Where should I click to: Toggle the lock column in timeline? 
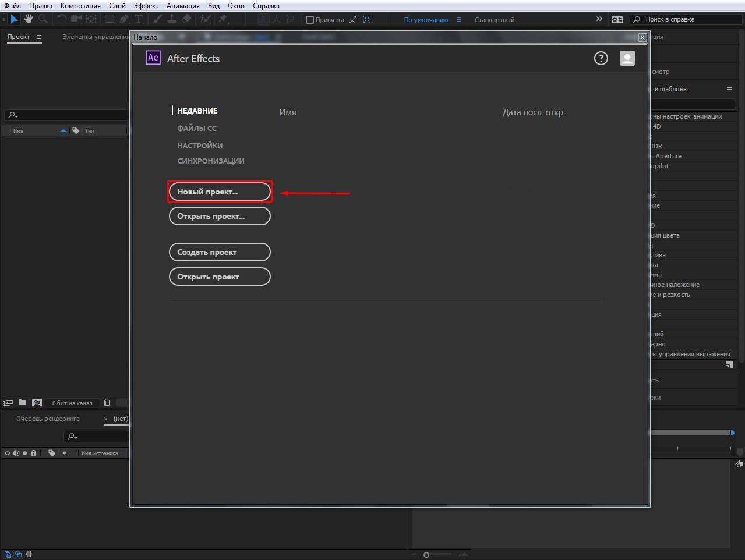(x=34, y=453)
